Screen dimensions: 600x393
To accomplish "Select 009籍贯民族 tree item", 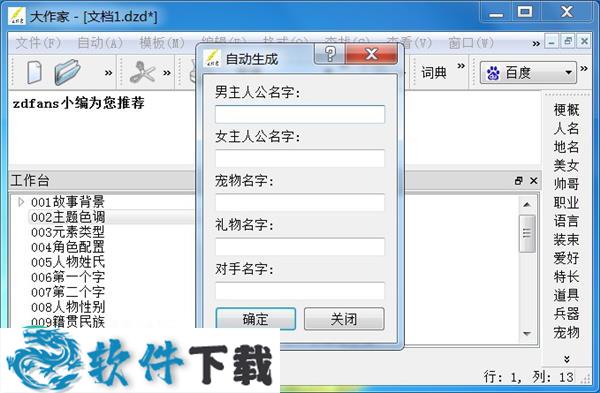I will 68,321.
